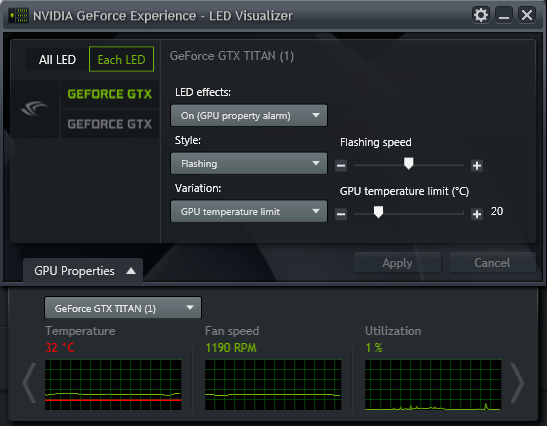This screenshot has height=426, width=547.
Task: Click the Apply button
Action: [397, 262]
